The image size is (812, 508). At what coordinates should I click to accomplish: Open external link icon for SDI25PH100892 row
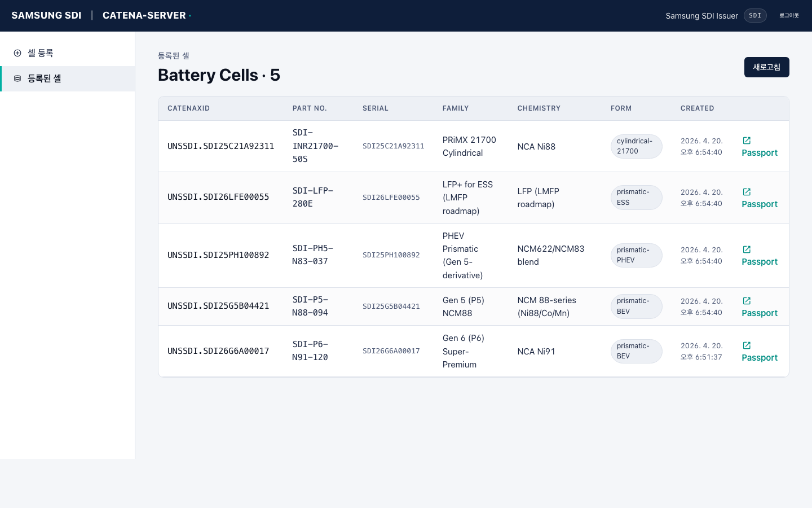[x=747, y=249]
